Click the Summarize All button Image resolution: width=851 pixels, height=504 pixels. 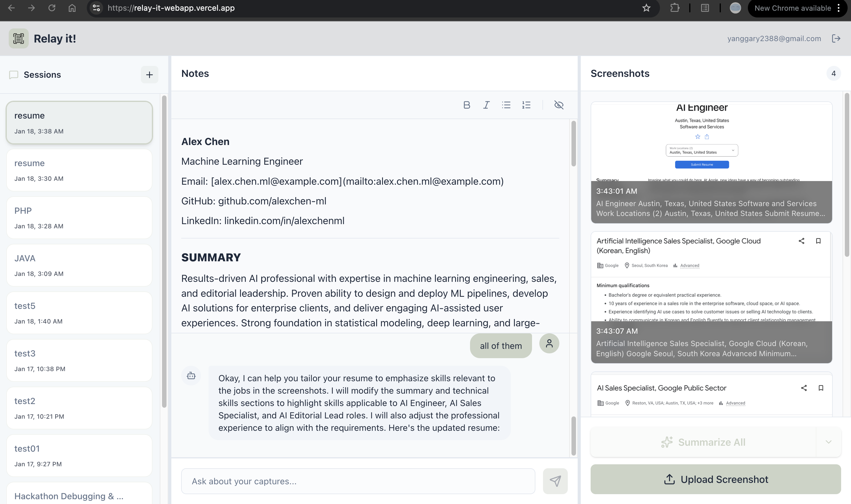click(x=703, y=442)
